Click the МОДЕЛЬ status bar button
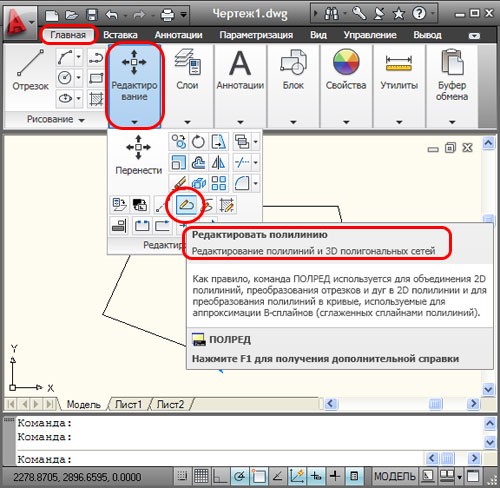This screenshot has height=488, width=500. 395,476
